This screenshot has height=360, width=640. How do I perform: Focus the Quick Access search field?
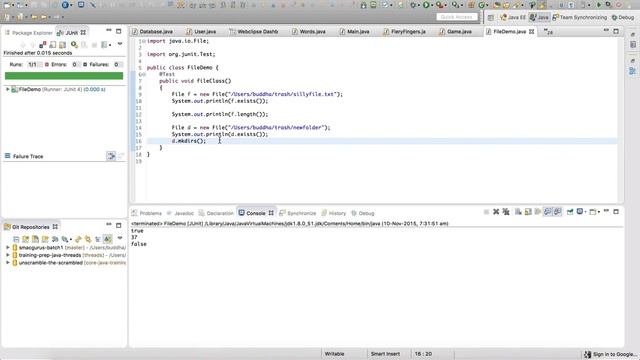pos(457,17)
